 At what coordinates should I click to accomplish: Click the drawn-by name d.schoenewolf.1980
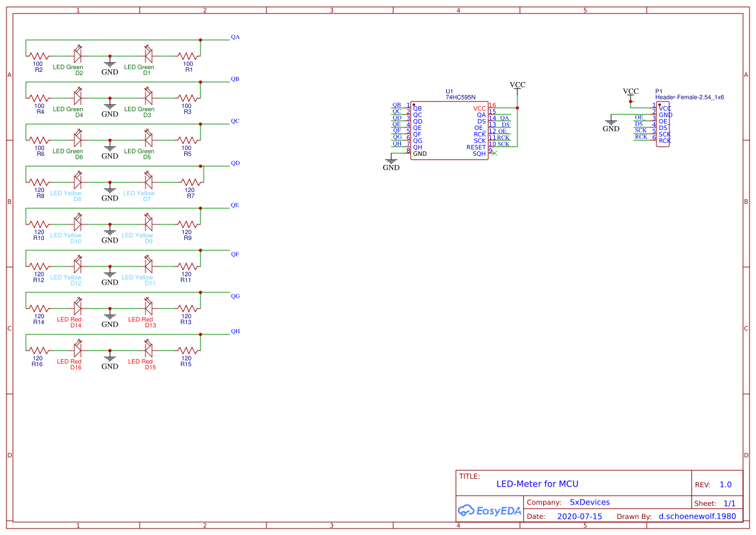tap(697, 516)
